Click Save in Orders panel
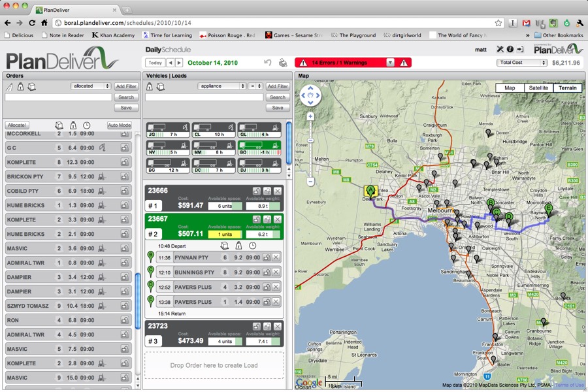 [x=126, y=108]
